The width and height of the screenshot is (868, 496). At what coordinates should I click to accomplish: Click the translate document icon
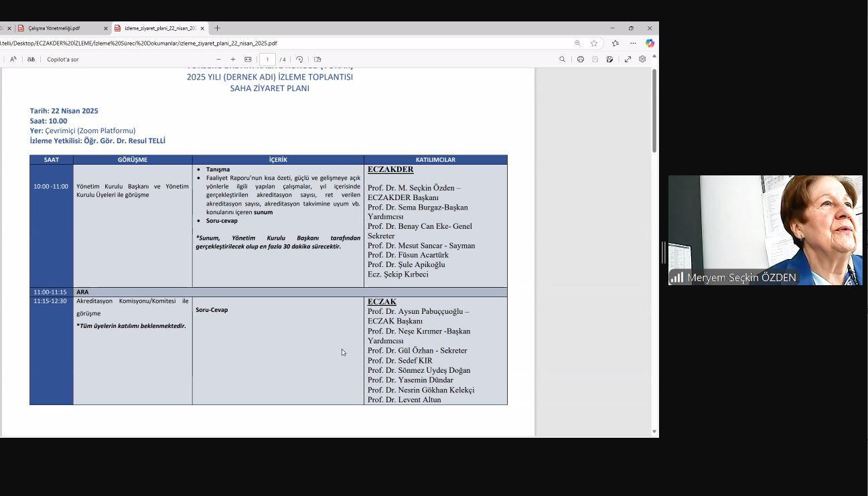[31, 60]
